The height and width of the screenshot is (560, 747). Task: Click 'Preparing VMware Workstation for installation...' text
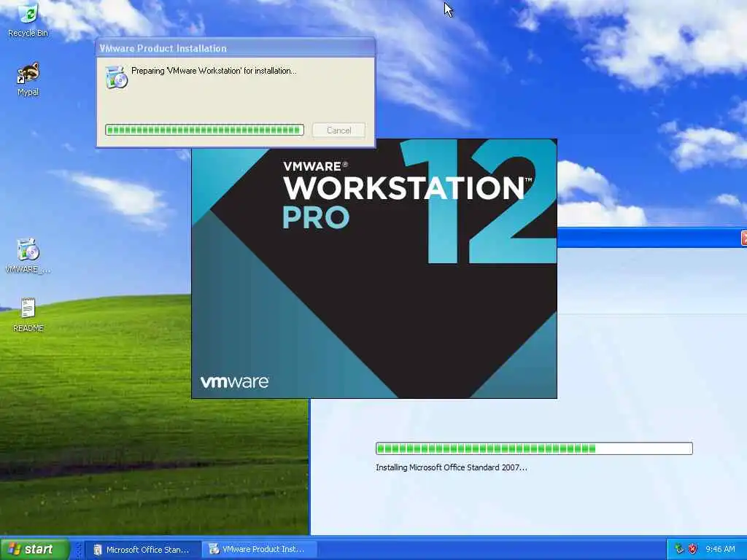[214, 71]
